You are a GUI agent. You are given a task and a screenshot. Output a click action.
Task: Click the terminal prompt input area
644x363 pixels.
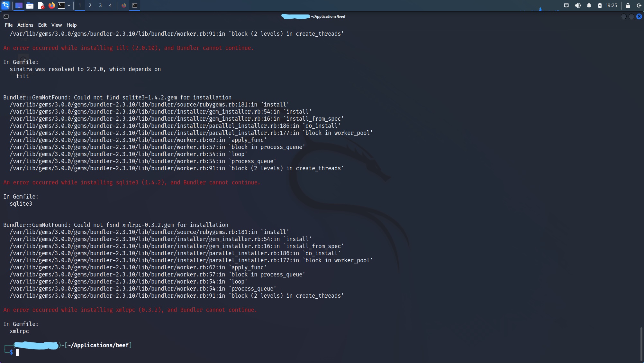(18, 352)
